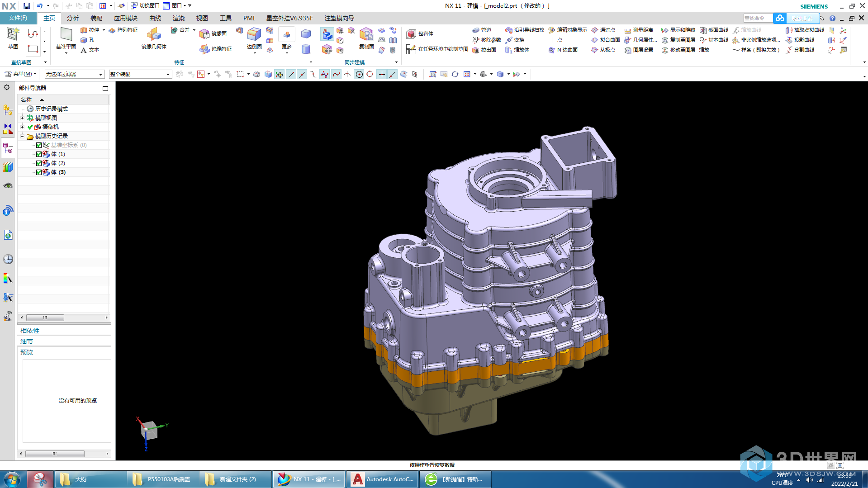Click the save icon in title bar
Screen dimensions: 868x488
(x=27, y=6)
